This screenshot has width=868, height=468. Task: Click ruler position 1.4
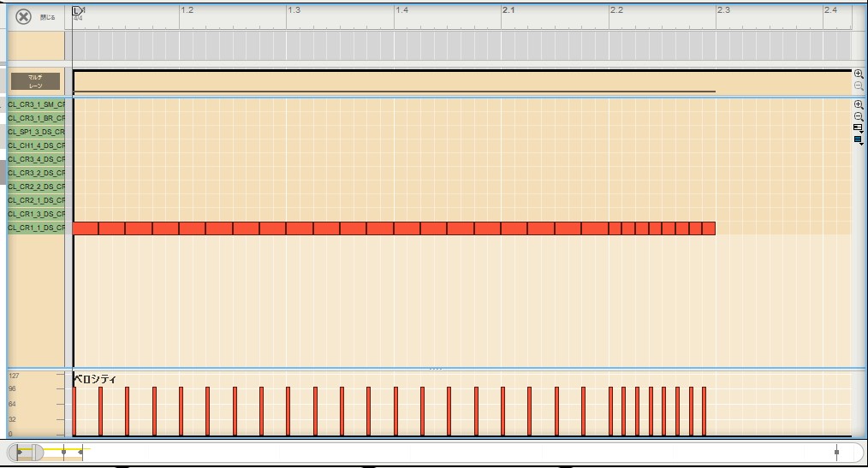tap(401, 10)
